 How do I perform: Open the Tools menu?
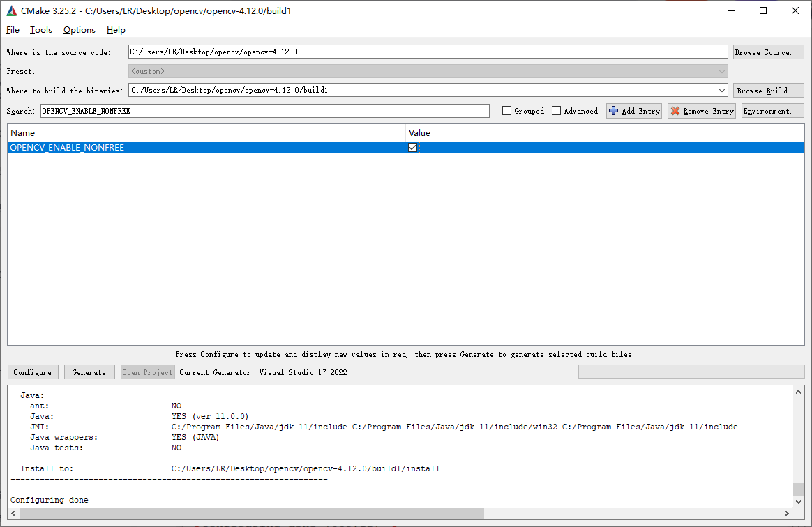(41, 30)
